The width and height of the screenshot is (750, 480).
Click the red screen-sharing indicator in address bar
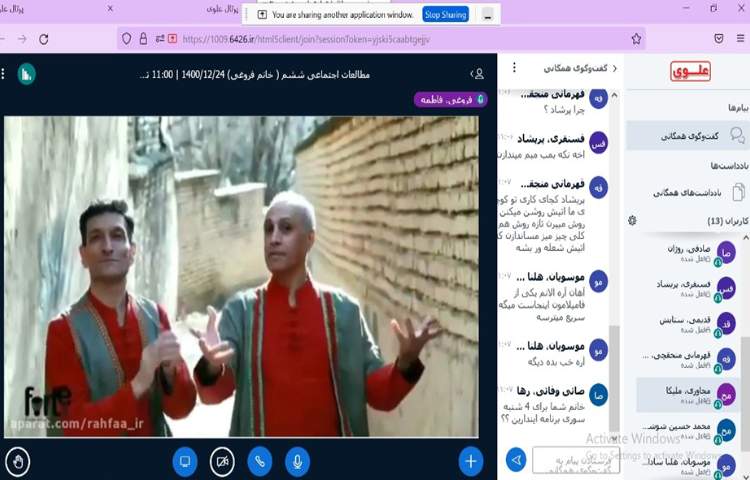[x=172, y=39]
